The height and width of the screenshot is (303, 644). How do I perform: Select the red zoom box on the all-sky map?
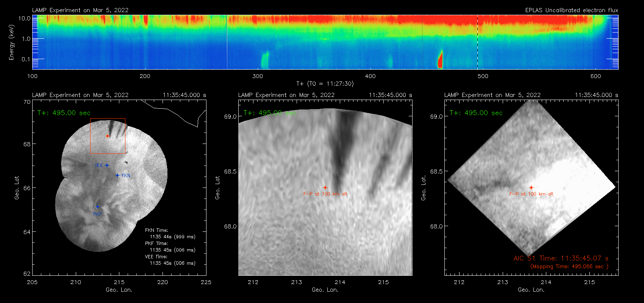[108, 136]
